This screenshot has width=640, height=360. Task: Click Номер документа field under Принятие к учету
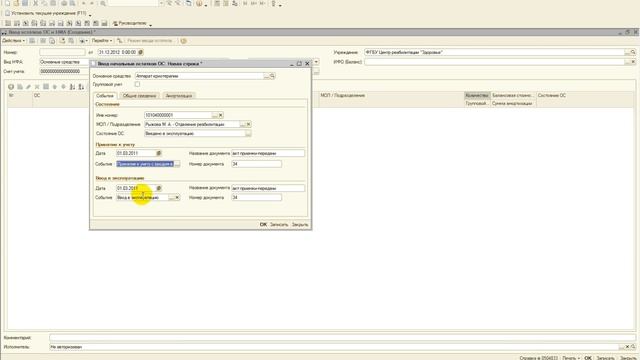point(256,164)
